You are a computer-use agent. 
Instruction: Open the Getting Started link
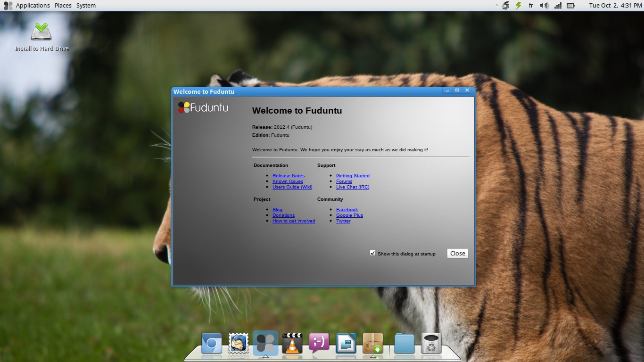click(x=353, y=176)
